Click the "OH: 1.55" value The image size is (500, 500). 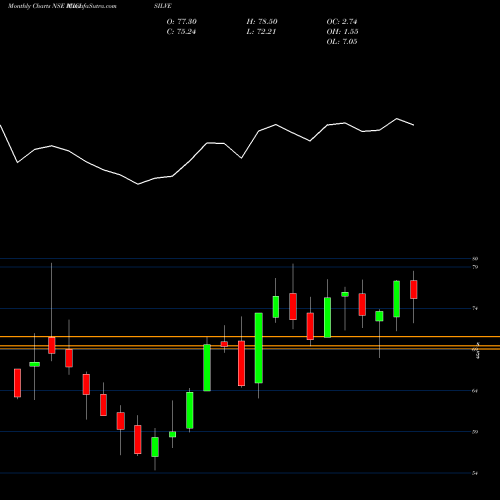[x=342, y=32]
